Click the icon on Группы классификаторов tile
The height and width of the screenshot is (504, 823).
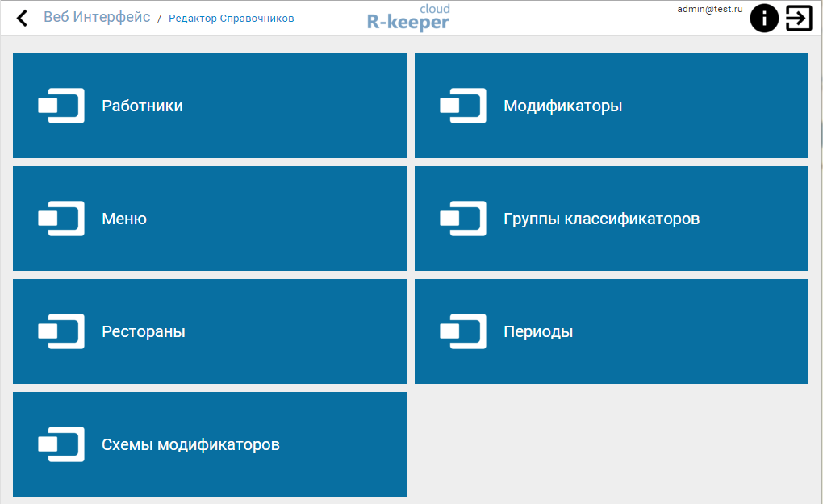click(x=463, y=219)
